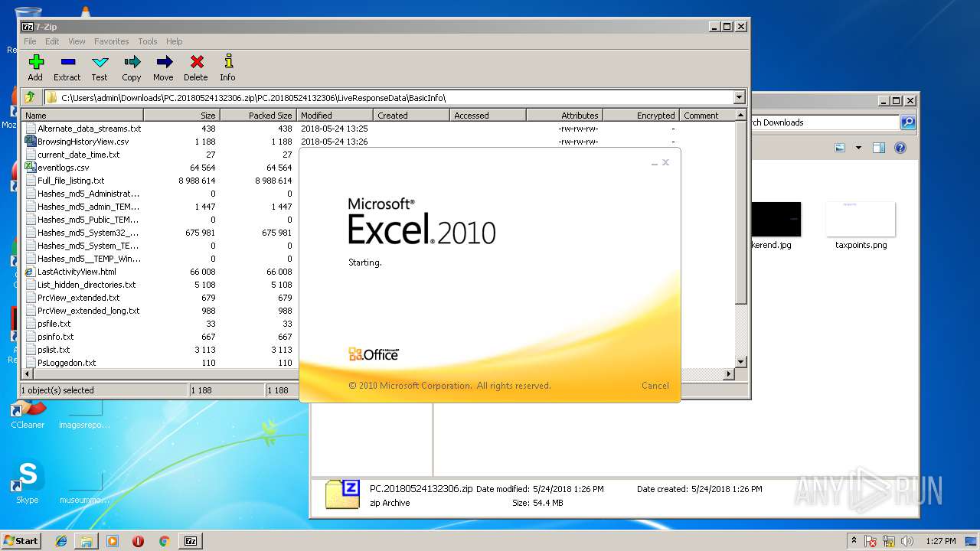The height and width of the screenshot is (551, 980).
Task: Click the eventlogs.csv Excel file icon
Action: (x=31, y=167)
